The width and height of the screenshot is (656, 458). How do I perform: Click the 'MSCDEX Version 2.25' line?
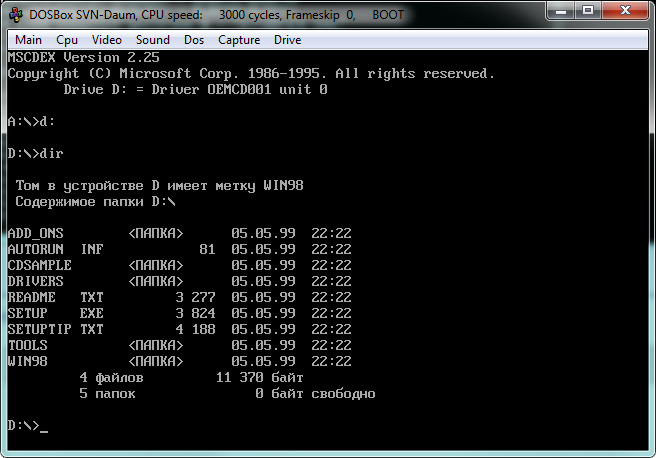84,57
